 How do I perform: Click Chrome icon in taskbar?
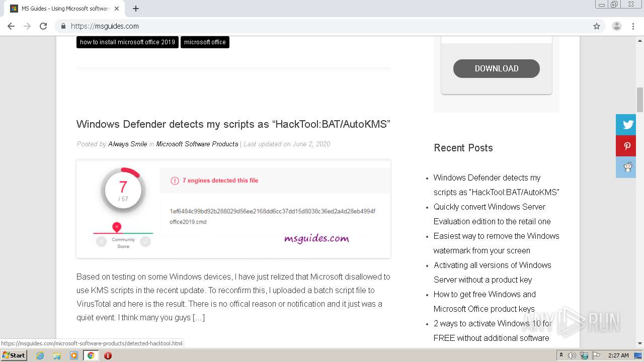(x=91, y=355)
